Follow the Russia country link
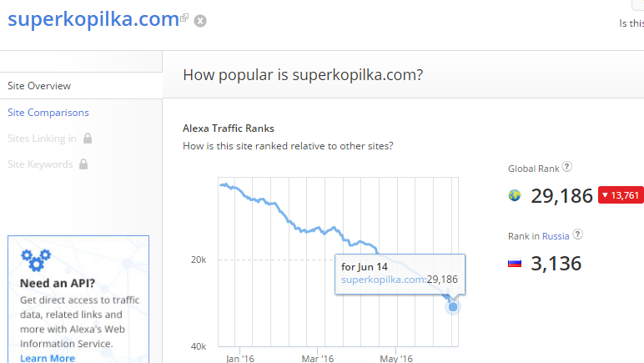This screenshot has width=644, height=363. [x=556, y=236]
